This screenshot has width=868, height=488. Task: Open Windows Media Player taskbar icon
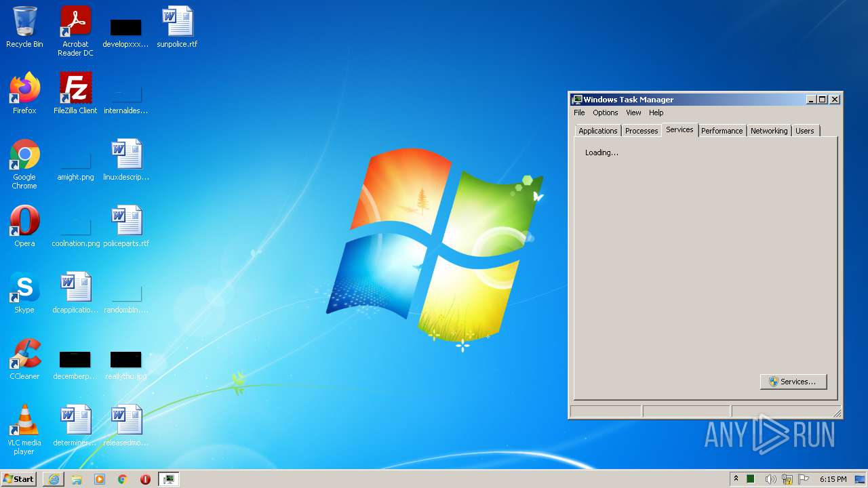click(100, 479)
